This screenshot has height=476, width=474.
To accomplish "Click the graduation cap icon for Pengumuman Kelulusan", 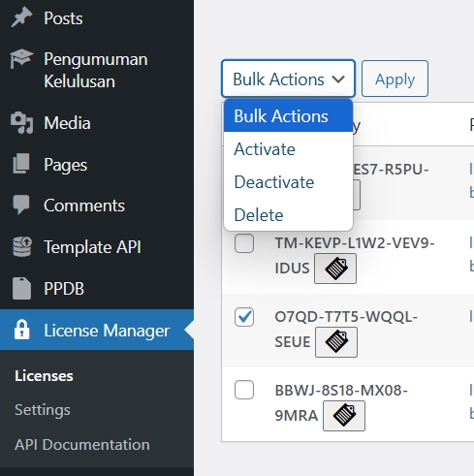I will pyautogui.click(x=21, y=59).
